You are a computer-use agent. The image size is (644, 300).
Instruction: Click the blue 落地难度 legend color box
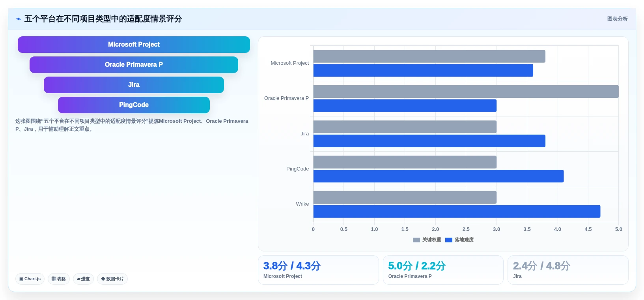[449, 240]
